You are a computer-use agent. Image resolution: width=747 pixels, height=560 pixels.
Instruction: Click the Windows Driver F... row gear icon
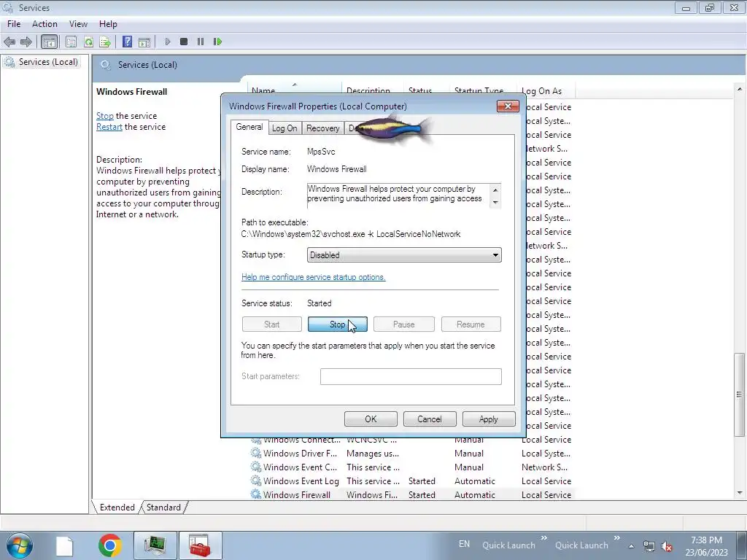coord(256,453)
